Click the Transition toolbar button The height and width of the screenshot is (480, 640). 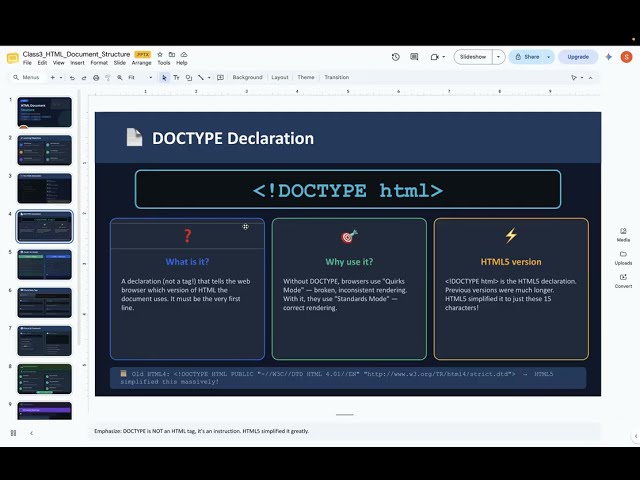(x=337, y=78)
